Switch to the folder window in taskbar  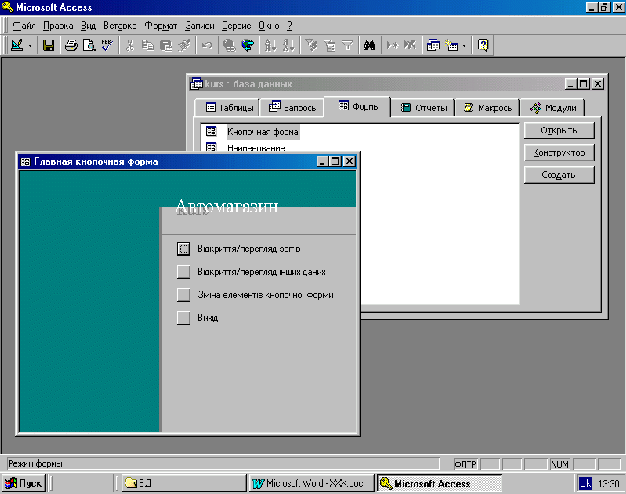(x=182, y=483)
